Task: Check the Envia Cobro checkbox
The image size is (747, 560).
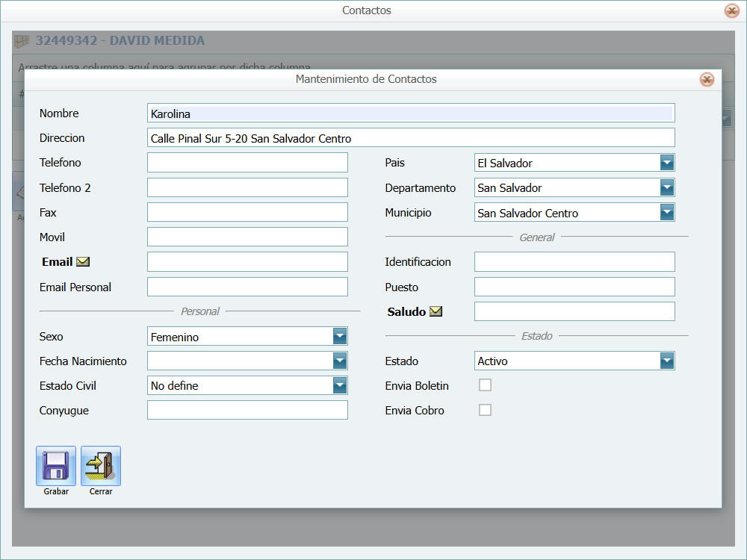Action: tap(485, 410)
